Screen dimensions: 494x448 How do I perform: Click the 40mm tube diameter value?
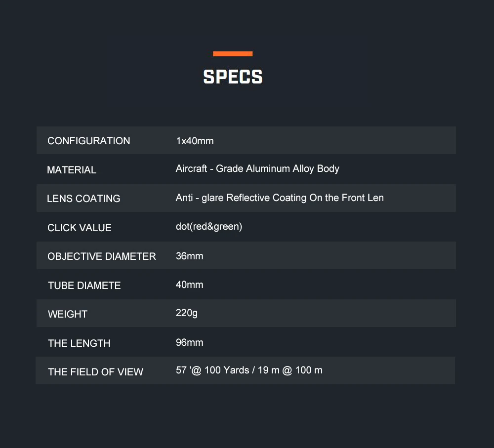[189, 285]
